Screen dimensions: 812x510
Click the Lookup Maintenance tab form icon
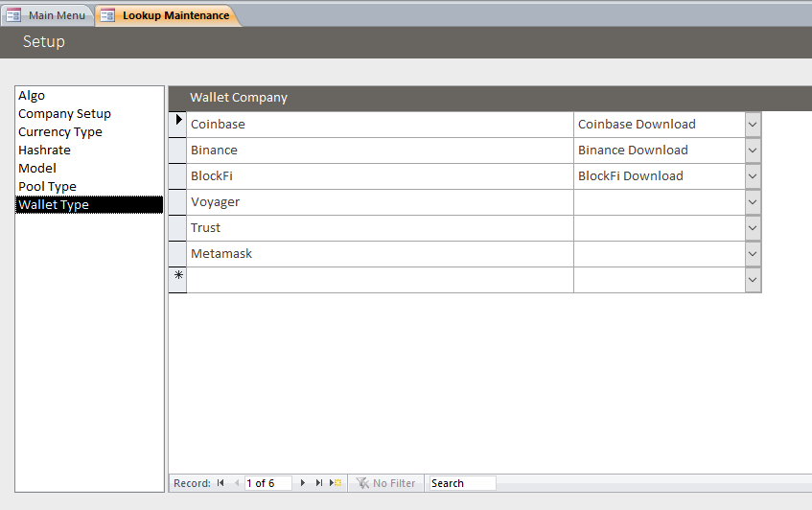[107, 15]
